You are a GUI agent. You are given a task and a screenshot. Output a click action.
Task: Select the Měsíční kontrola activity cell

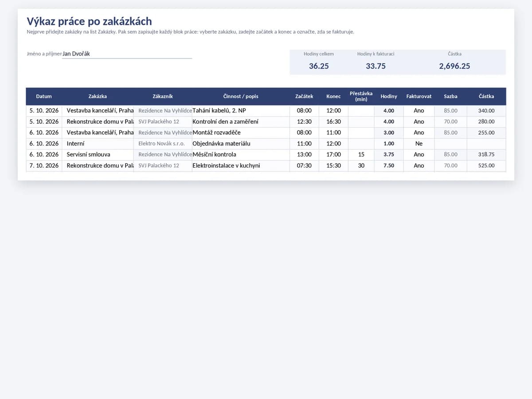(241, 155)
